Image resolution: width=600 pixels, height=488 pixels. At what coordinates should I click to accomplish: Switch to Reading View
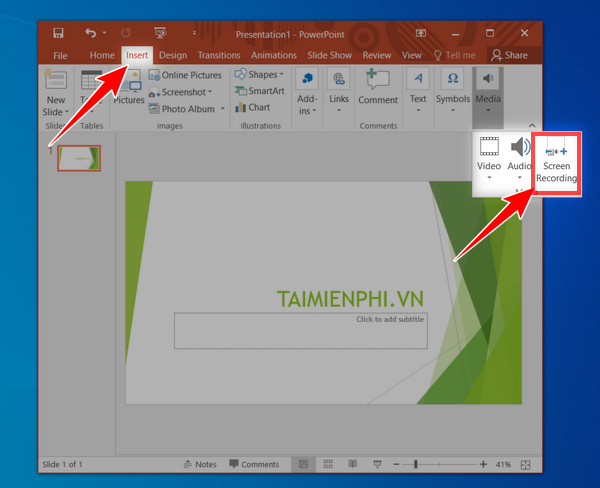click(x=352, y=464)
